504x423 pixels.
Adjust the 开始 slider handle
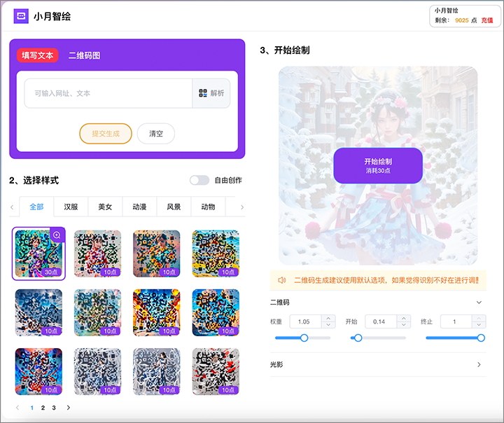tap(358, 338)
